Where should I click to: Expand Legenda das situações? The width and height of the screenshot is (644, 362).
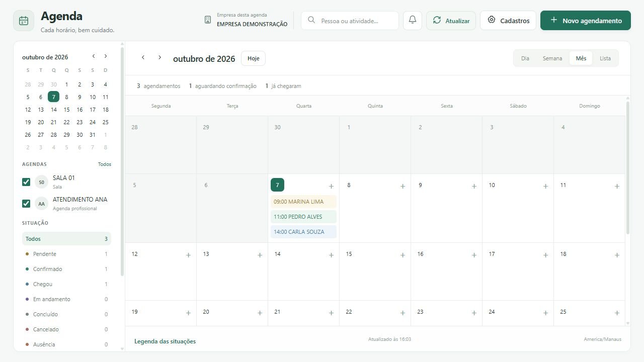point(165,341)
